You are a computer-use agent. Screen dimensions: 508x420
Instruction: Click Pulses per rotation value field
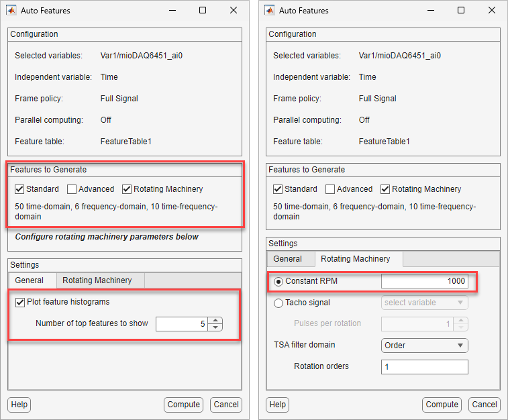(x=417, y=324)
